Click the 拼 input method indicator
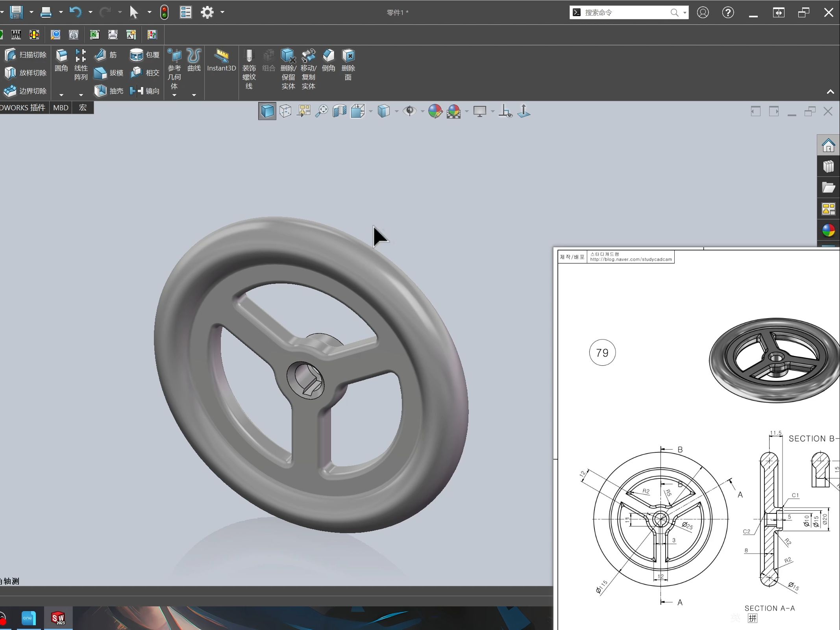 [x=753, y=618]
